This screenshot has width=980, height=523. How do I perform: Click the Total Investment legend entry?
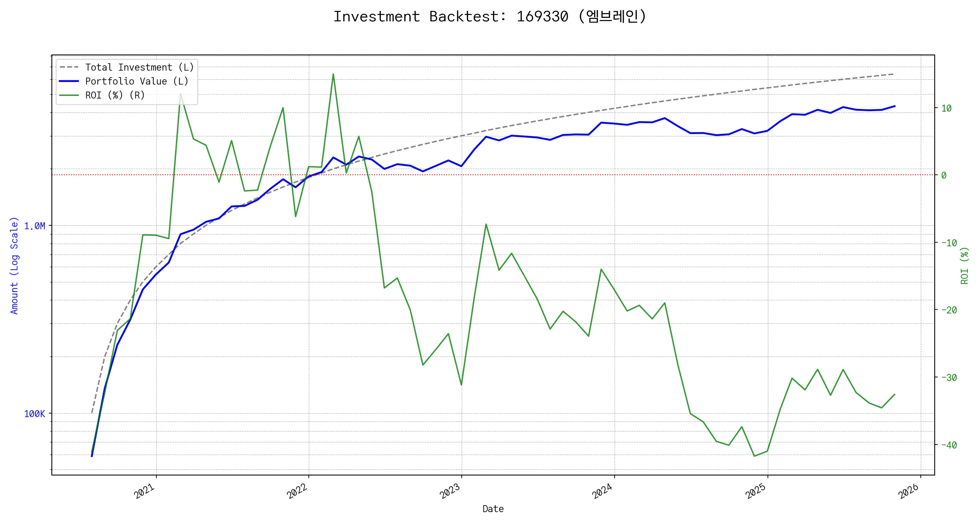pyautogui.click(x=139, y=68)
